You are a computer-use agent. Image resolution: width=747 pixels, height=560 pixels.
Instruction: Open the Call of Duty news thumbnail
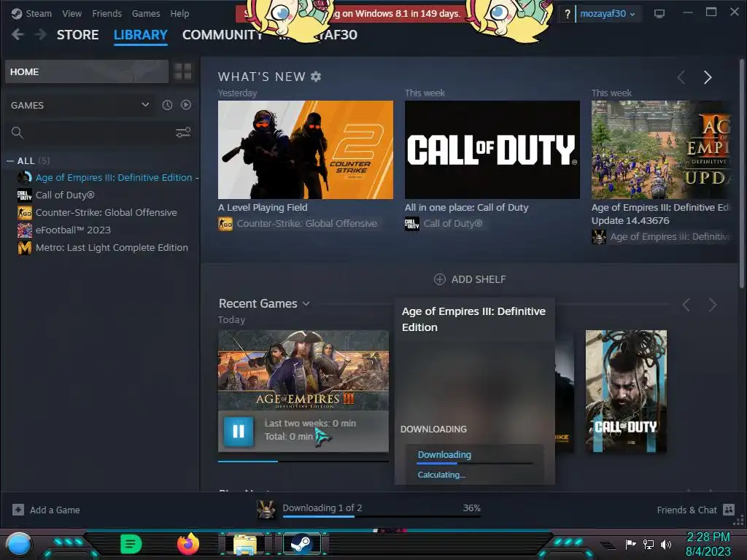[x=492, y=149]
